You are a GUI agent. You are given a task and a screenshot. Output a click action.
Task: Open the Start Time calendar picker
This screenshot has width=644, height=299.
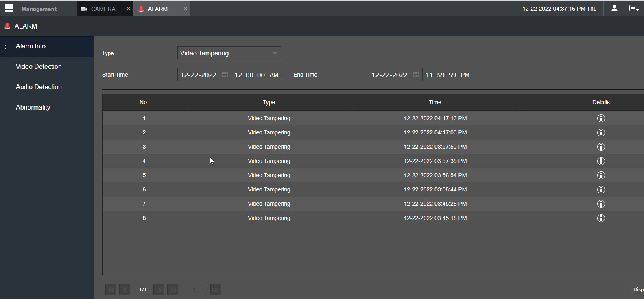225,75
